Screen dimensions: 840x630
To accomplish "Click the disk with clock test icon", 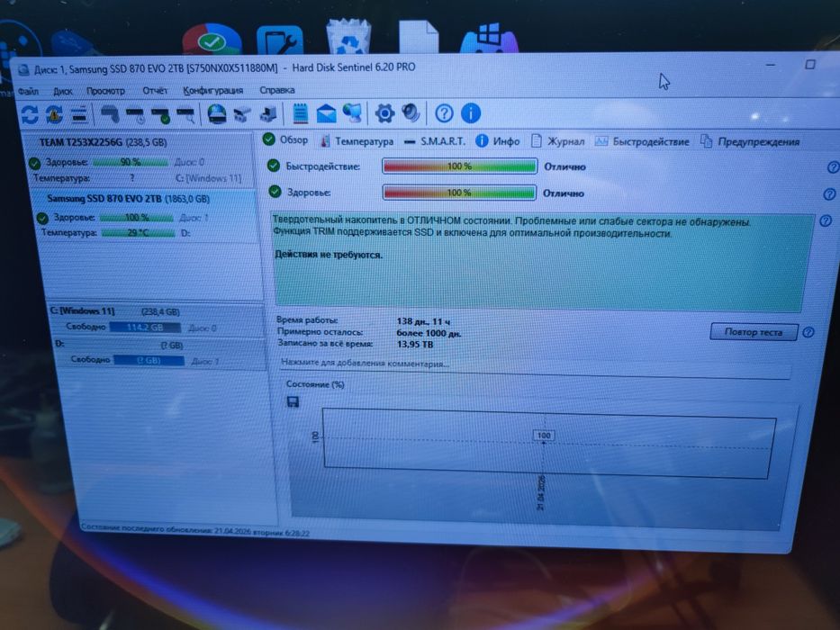I will 135,114.
